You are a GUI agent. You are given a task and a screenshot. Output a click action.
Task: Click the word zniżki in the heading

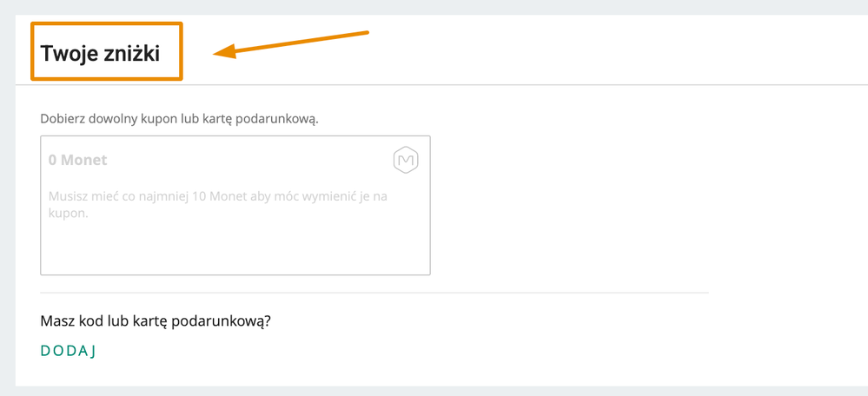(x=125, y=54)
